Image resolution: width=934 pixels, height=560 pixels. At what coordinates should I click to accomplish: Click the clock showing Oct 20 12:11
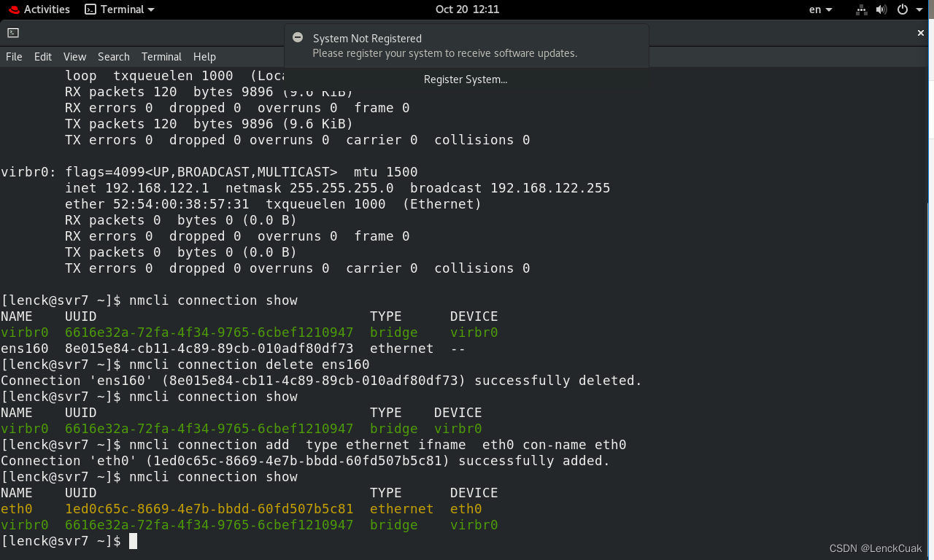tap(466, 9)
